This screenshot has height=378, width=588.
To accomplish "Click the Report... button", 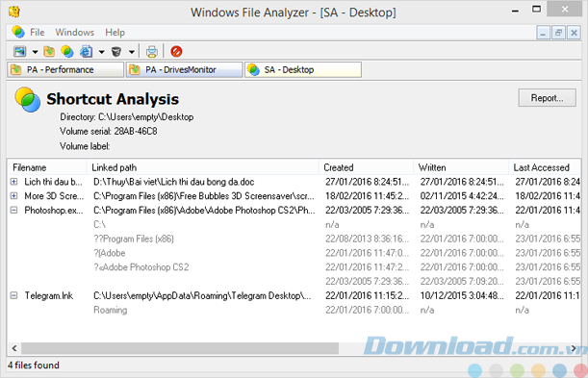I will 548,98.
